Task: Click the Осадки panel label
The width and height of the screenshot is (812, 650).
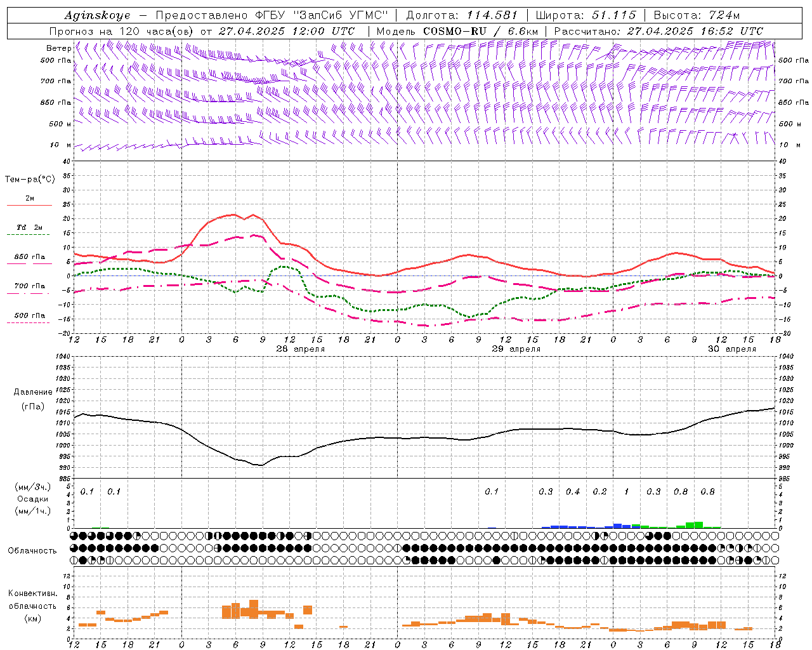Action: tap(33, 499)
